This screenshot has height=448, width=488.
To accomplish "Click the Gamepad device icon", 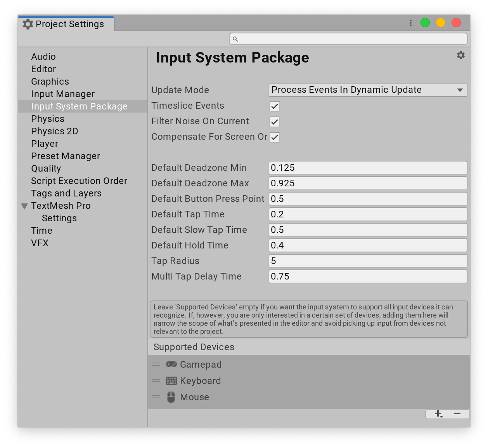I will click(x=171, y=364).
